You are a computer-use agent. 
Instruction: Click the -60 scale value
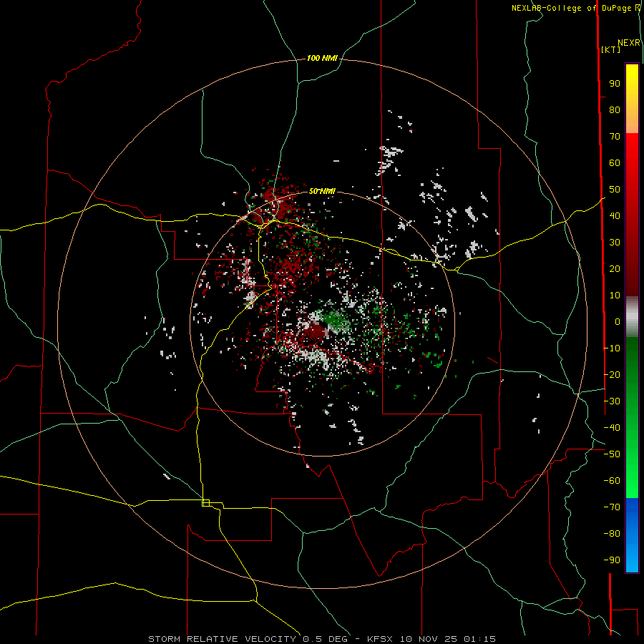click(x=612, y=481)
